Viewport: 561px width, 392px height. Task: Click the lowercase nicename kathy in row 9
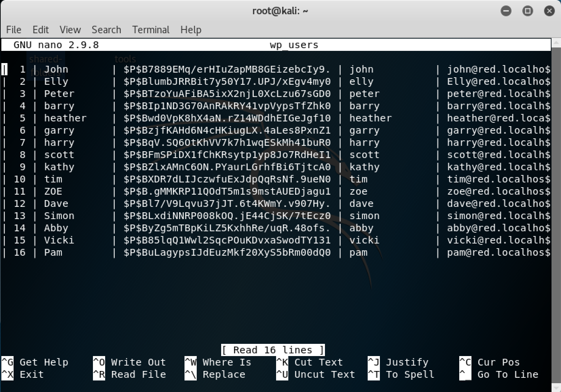tap(365, 167)
